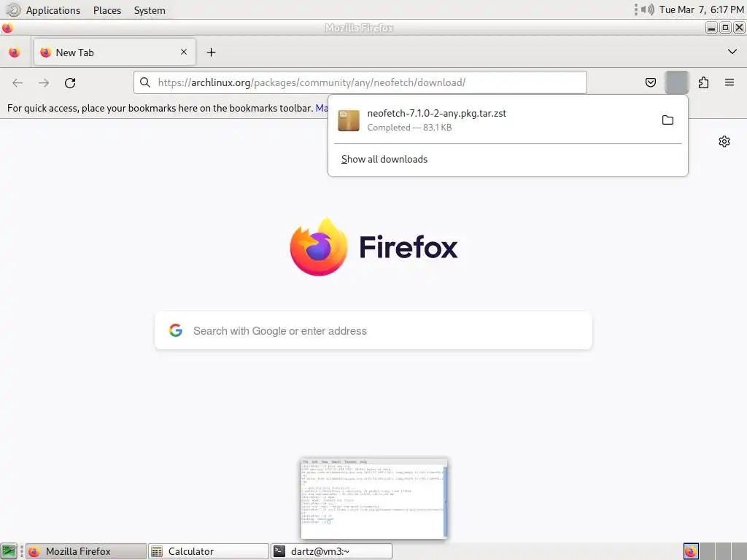Image resolution: width=747 pixels, height=560 pixels.
Task: Switch to dartz@vm3 terminal taskbar button
Action: (332, 551)
